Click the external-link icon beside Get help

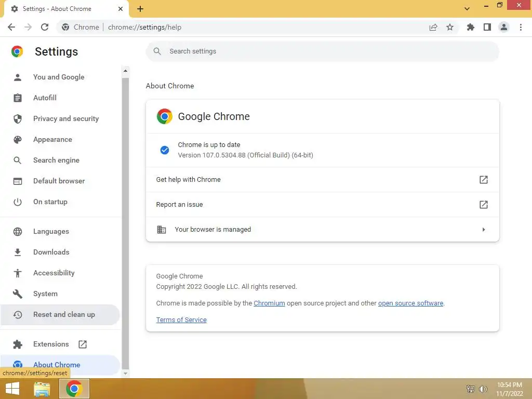click(484, 179)
